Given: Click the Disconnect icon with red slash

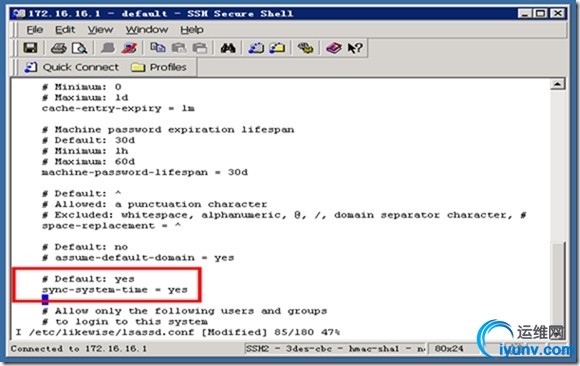Looking at the screenshot, I should (x=129, y=48).
